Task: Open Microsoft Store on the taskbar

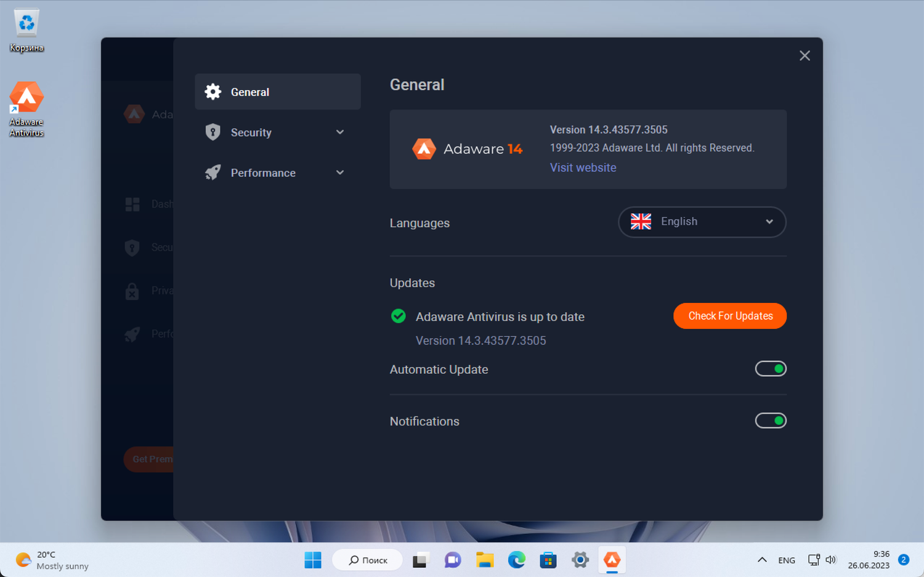Action: click(x=548, y=560)
